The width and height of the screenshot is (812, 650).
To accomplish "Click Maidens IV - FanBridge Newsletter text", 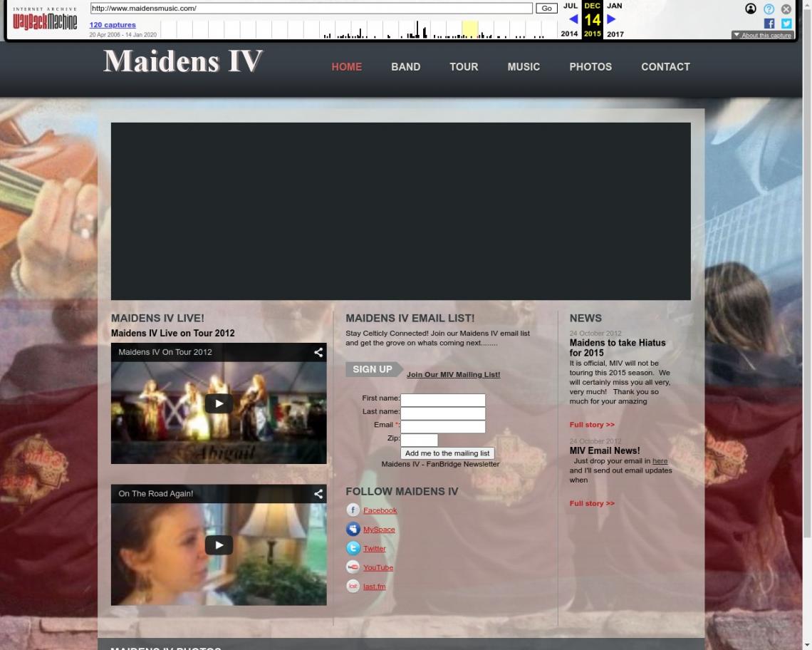I will [440, 464].
